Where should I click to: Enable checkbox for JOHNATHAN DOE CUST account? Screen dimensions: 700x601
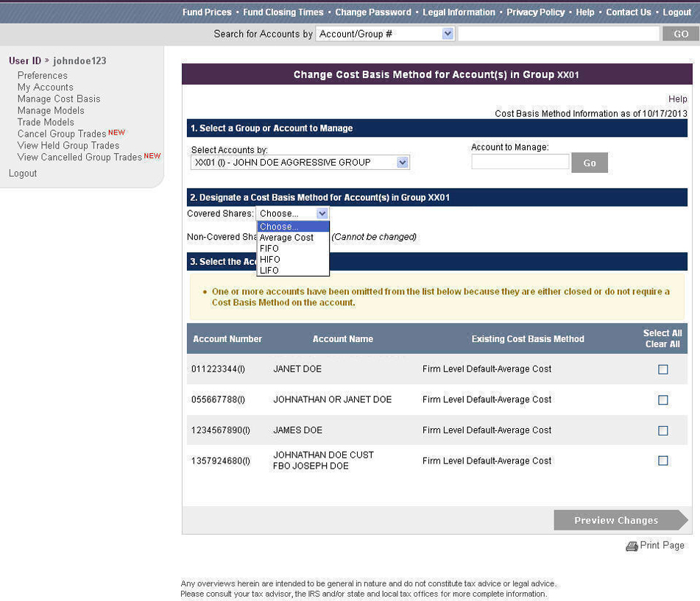click(x=662, y=460)
